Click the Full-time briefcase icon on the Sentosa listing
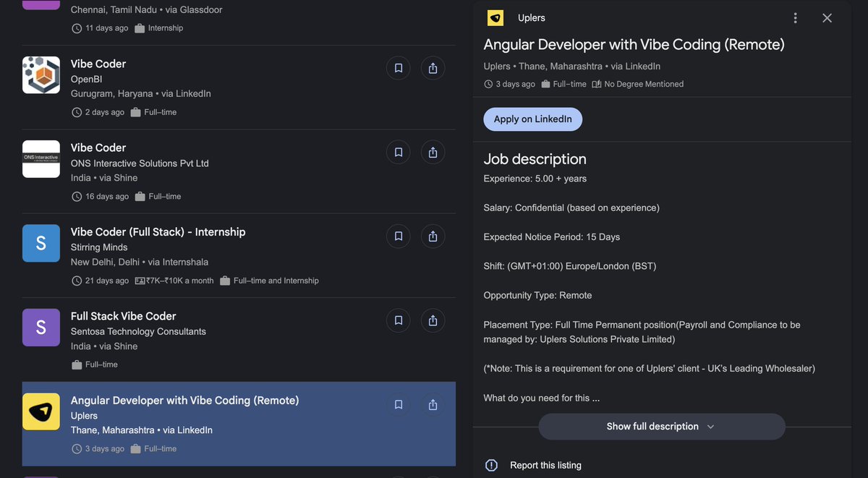 [77, 364]
